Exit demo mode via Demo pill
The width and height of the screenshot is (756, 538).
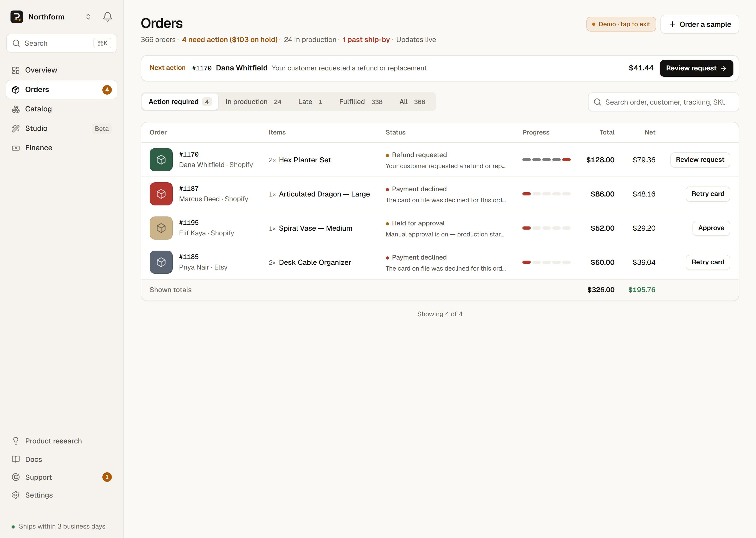click(621, 24)
